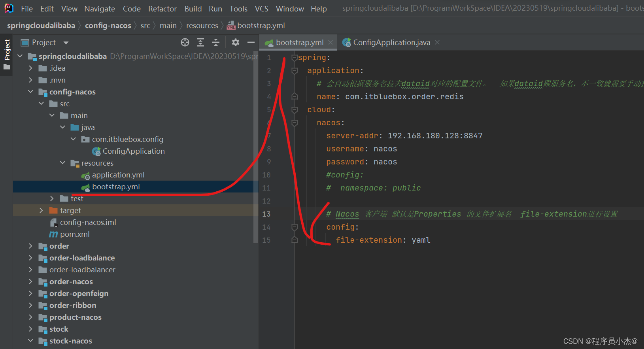Screen dimensions: 644x349
Task: Open the View menu
Action: tap(69, 9)
